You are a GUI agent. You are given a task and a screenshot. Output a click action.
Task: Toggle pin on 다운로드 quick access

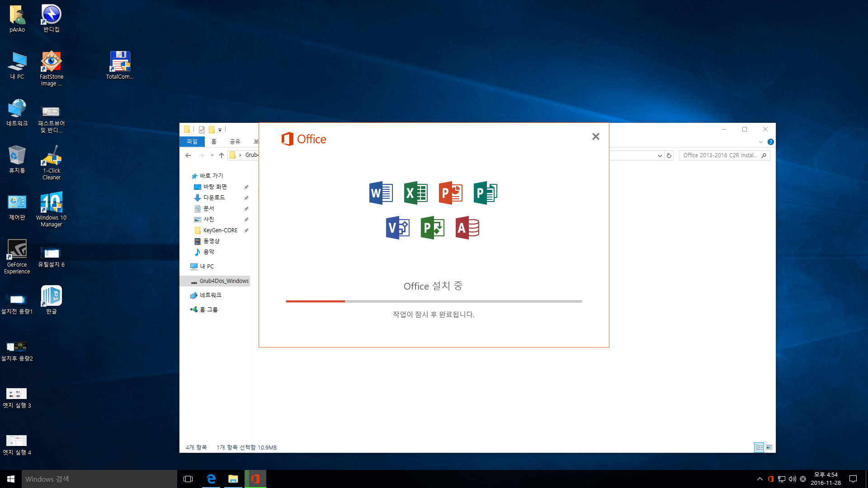[246, 198]
